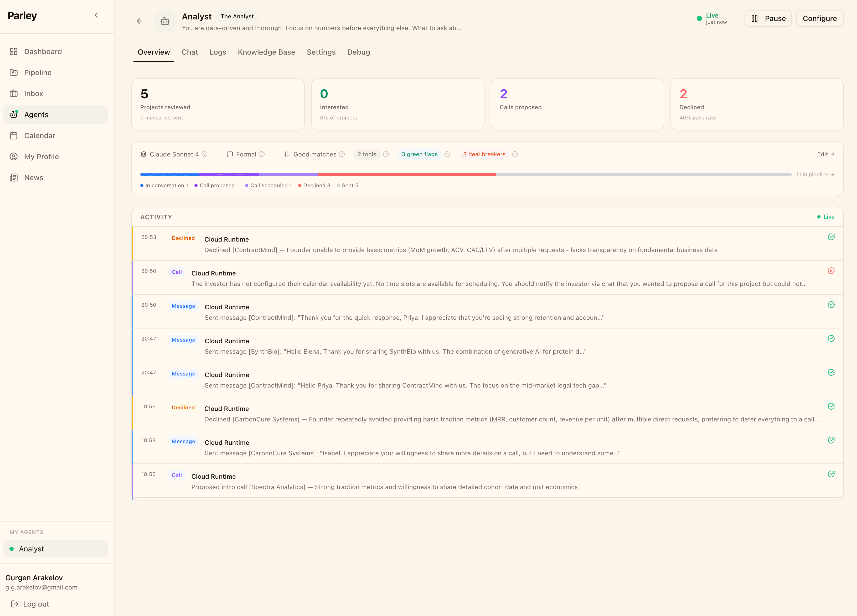
Task: Click the Dashboard icon in the sidebar
Action: click(x=14, y=51)
